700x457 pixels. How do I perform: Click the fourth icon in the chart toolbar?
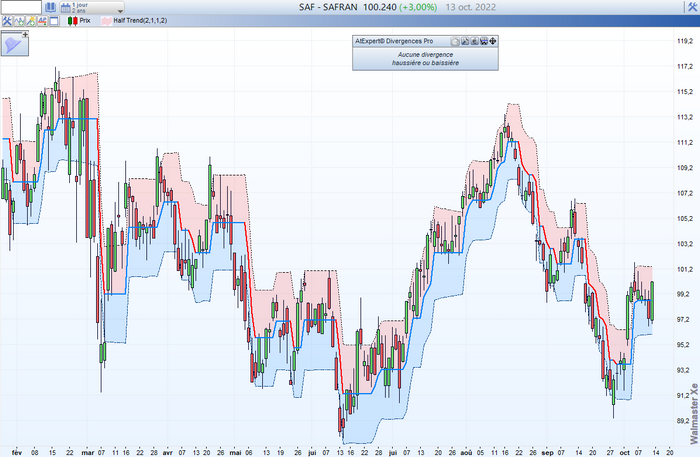pyautogui.click(x=43, y=20)
